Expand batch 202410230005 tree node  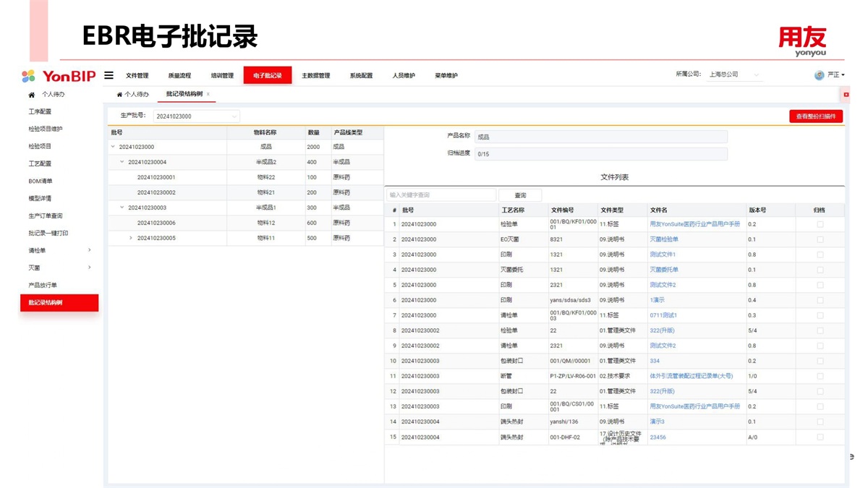131,238
